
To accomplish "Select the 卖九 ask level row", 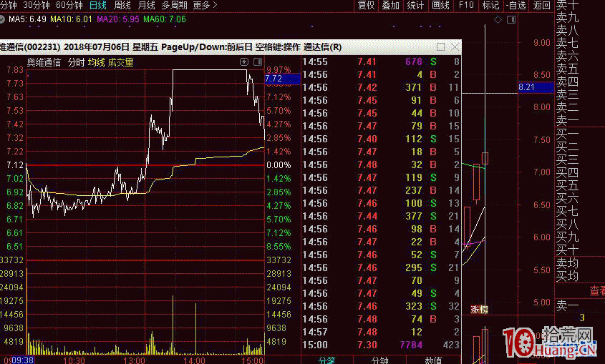I will (567, 18).
